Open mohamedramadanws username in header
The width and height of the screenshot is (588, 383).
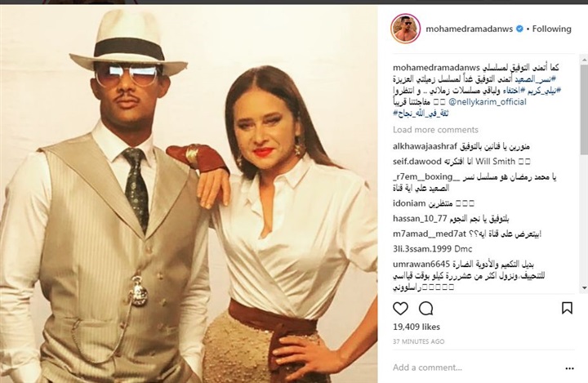(x=469, y=29)
